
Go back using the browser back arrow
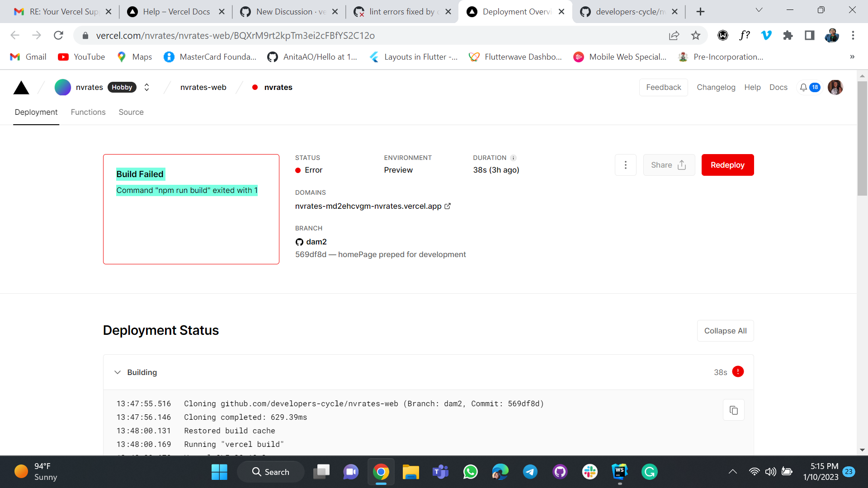(x=15, y=35)
